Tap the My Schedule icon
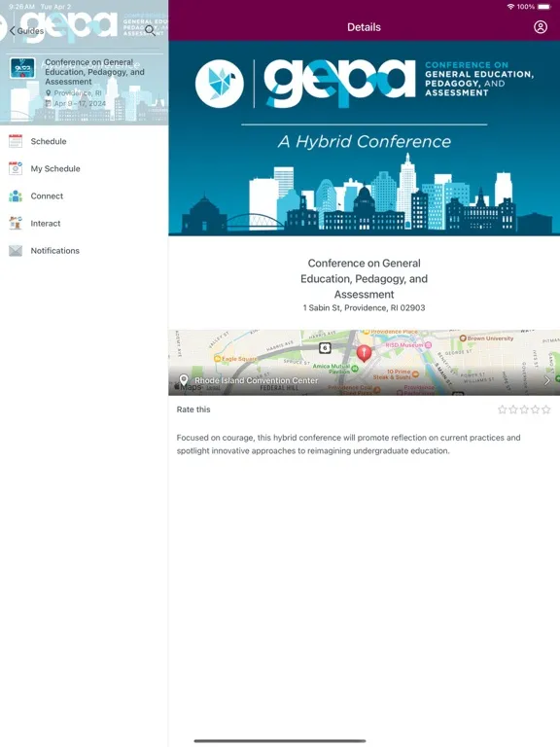Viewport: 560px width, 747px height. click(x=16, y=168)
